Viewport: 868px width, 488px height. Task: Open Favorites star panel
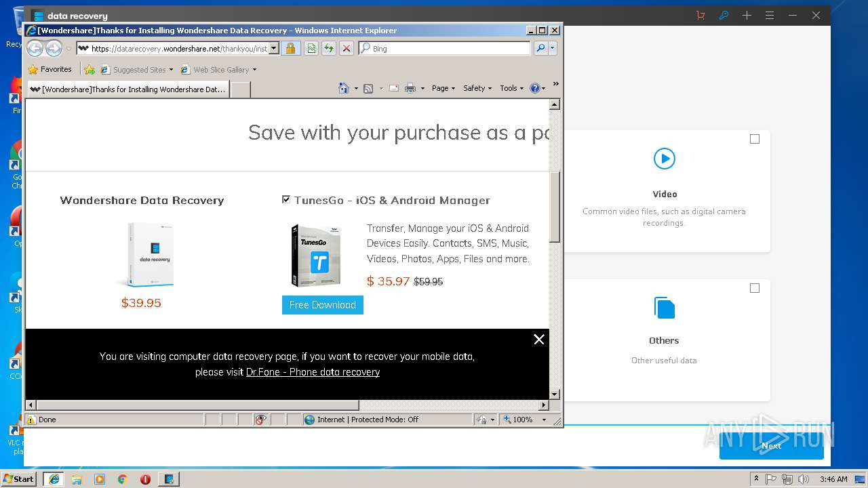click(x=33, y=69)
